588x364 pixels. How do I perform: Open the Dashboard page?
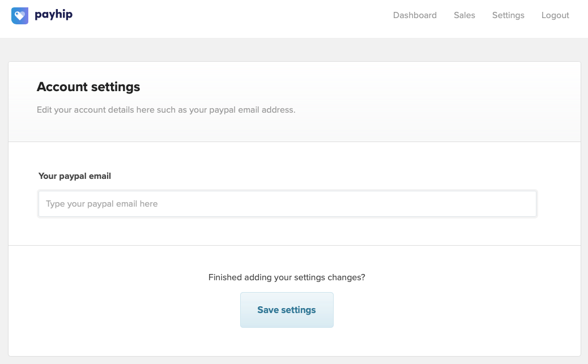click(x=415, y=15)
